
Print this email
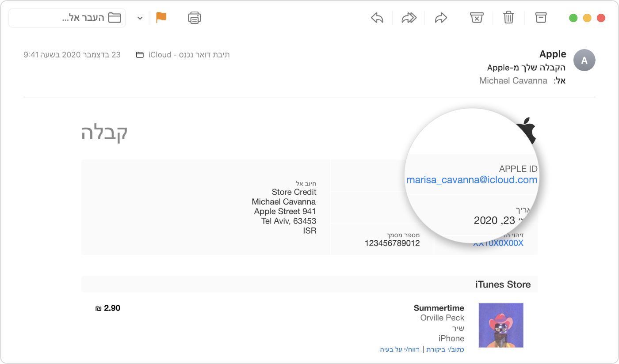point(195,18)
